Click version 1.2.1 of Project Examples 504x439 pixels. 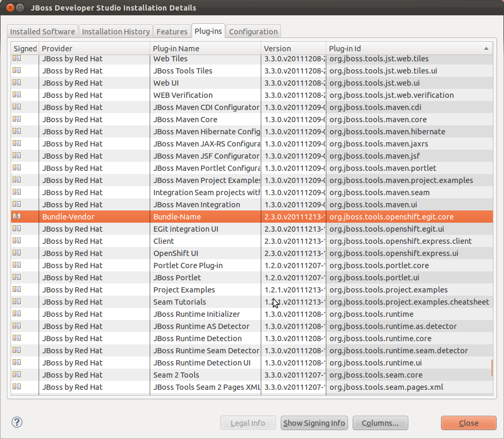tap(294, 290)
